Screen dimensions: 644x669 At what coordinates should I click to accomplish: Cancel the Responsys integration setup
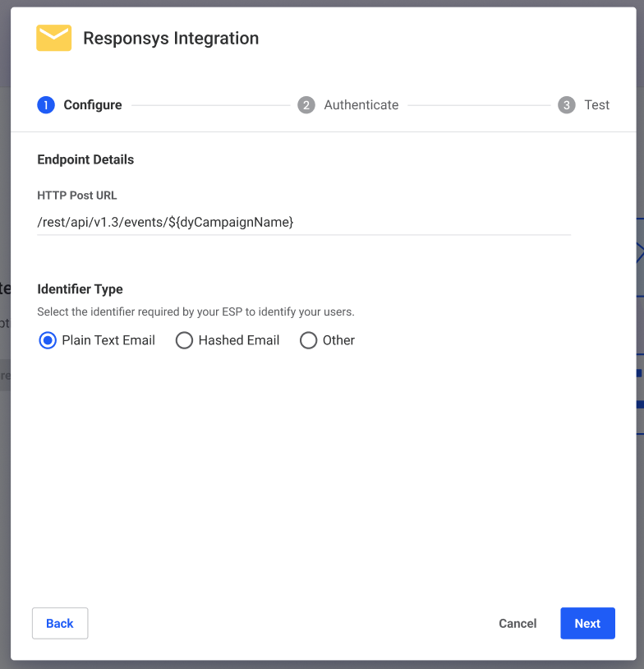coord(517,623)
